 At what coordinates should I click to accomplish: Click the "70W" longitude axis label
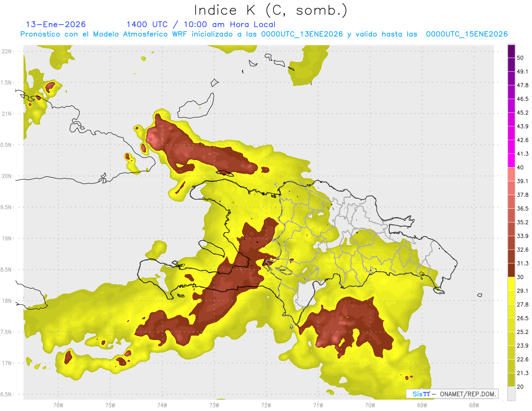(370, 405)
